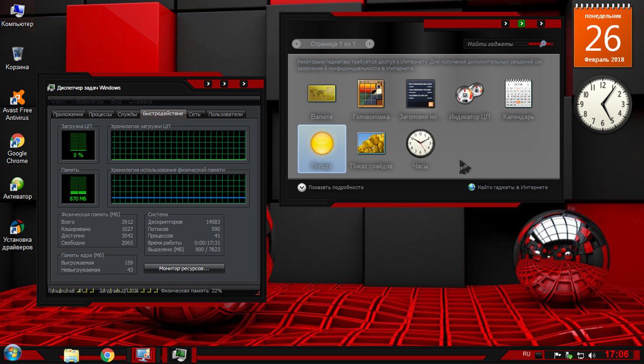Select the Головоломка puzzle gadget

click(371, 94)
